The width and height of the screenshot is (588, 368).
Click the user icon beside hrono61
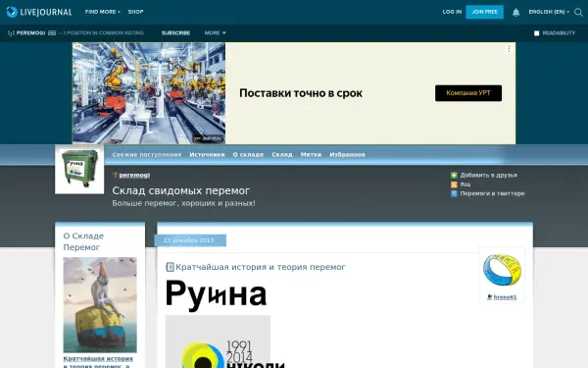click(489, 297)
